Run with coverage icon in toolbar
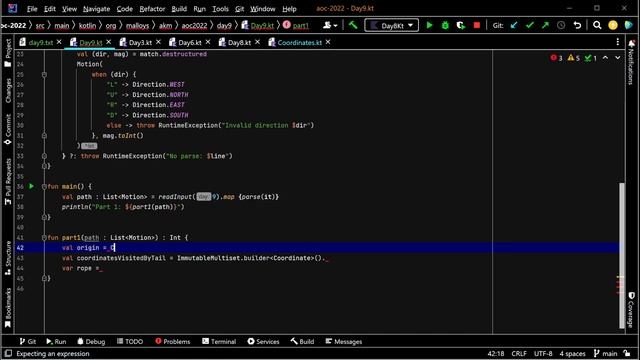The image size is (640, 360). [x=461, y=25]
